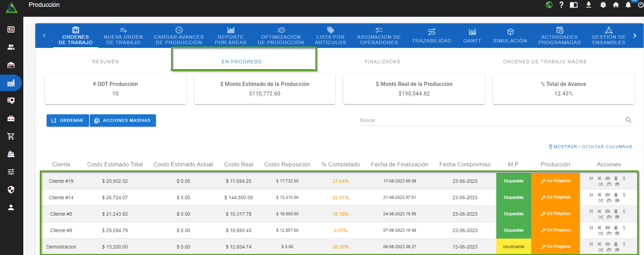Viewport: 644px width, 255px height.
Task: Switch to the Finalizadas tab
Action: (x=382, y=62)
